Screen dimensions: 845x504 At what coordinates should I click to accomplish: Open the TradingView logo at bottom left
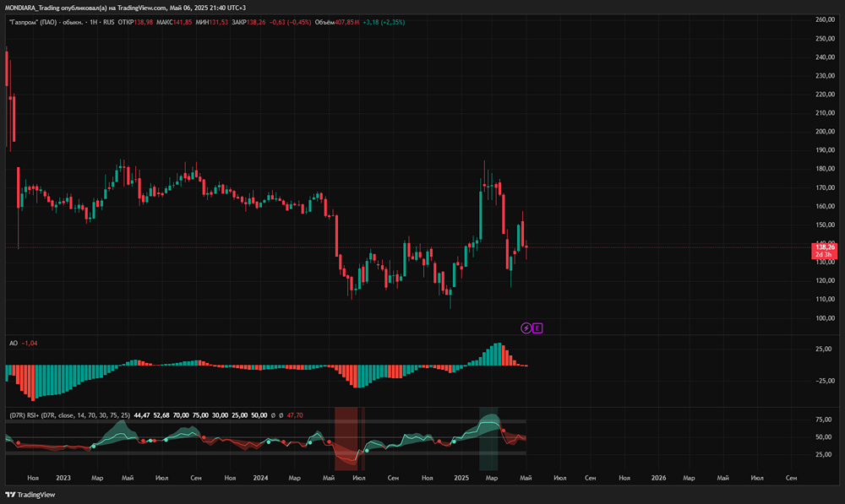(x=30, y=495)
